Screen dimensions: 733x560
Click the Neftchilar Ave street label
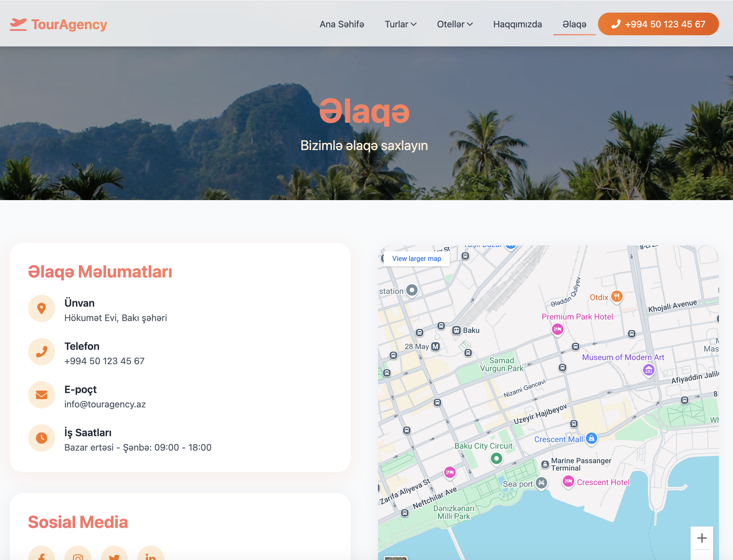[435, 498]
